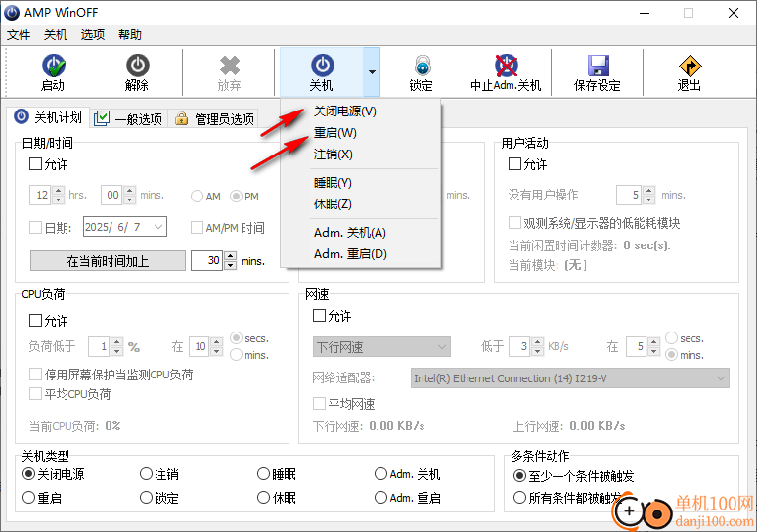Choose 关闭电源(V) from the dropdown menu
Image resolution: width=757 pixels, height=532 pixels.
click(x=361, y=111)
